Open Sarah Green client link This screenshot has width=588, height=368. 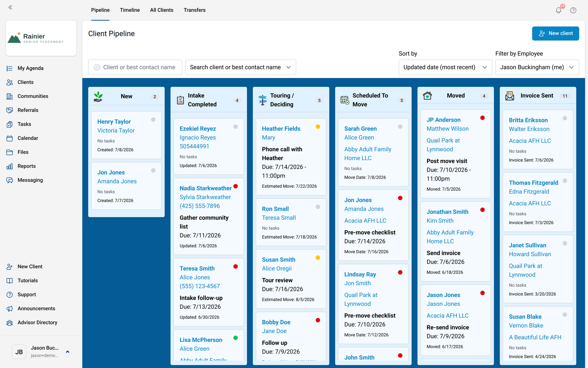tap(360, 129)
